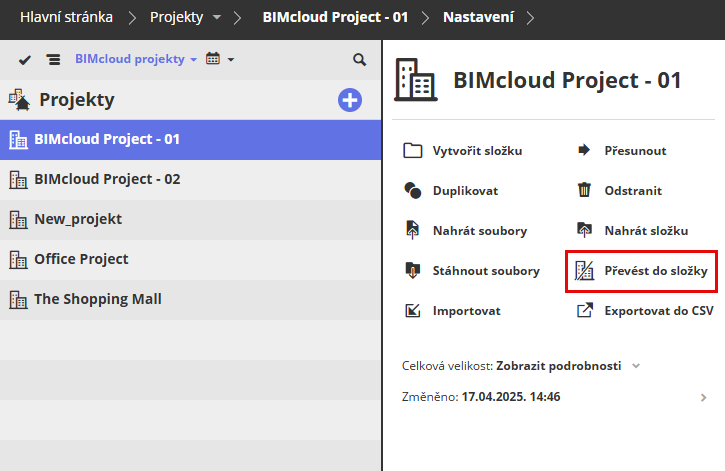The width and height of the screenshot is (725, 471).
Task: Open the Změněno row right chevron
Action: pyautogui.click(x=703, y=398)
